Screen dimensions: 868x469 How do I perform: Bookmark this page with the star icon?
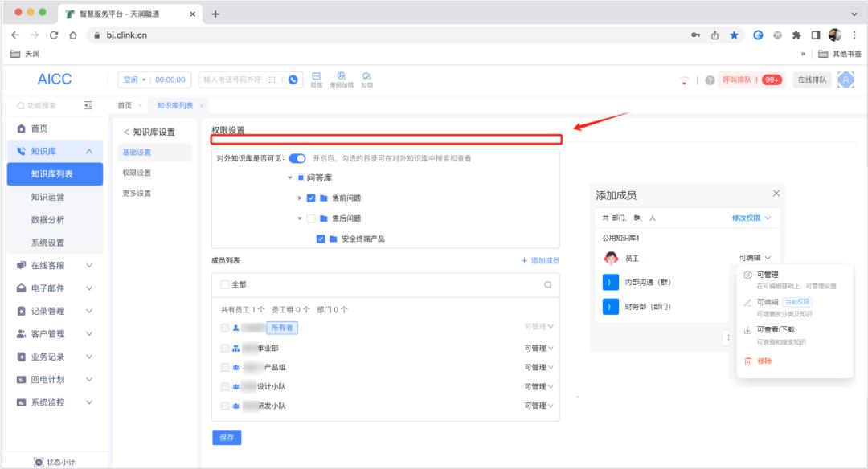click(x=734, y=35)
